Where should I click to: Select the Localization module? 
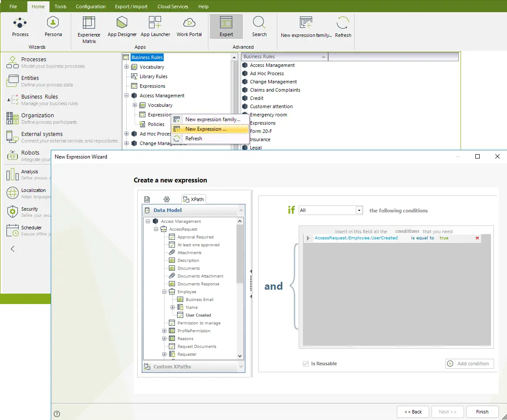(29, 193)
